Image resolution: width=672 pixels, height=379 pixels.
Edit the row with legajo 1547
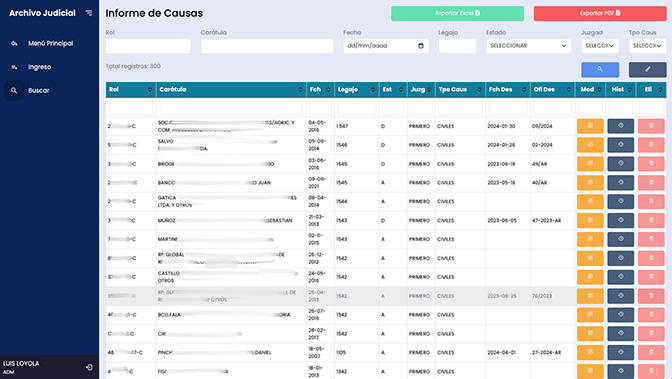coord(590,126)
